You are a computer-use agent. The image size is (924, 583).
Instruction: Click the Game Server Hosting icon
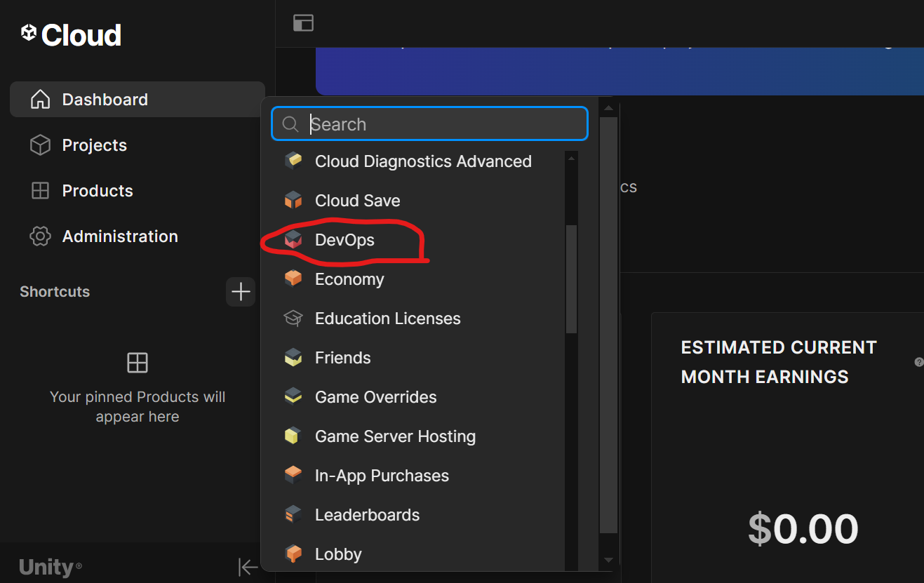293,436
